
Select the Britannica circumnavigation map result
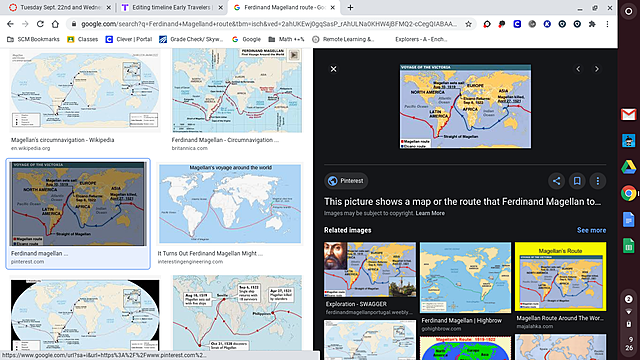(x=237, y=90)
